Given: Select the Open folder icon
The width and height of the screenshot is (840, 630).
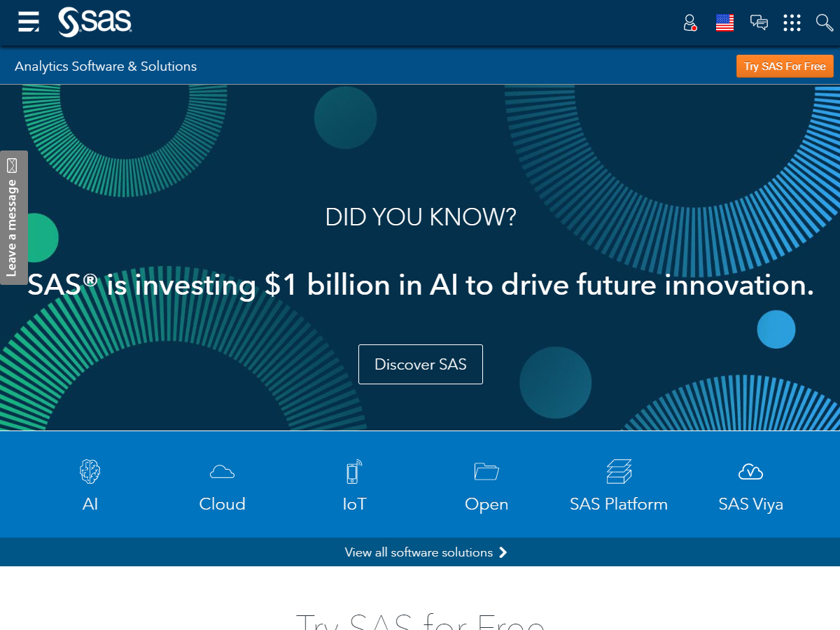Looking at the screenshot, I should pyautogui.click(x=486, y=471).
